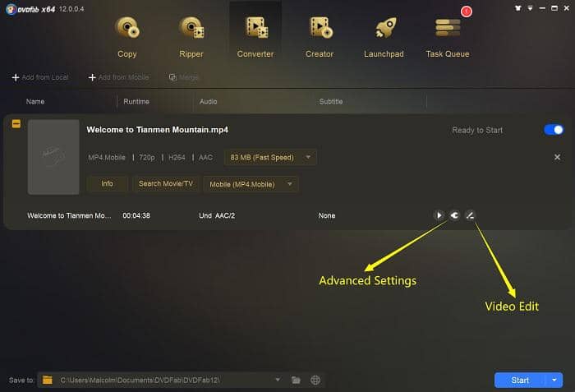This screenshot has width=575, height=392.
Task: Toggle the Ready to Start switch
Action: (x=554, y=130)
